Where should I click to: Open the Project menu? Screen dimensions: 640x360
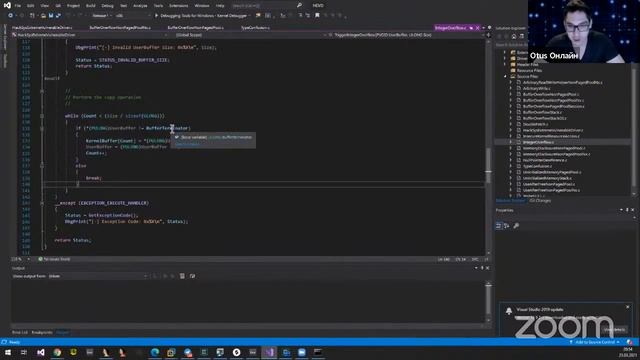tap(73, 6)
